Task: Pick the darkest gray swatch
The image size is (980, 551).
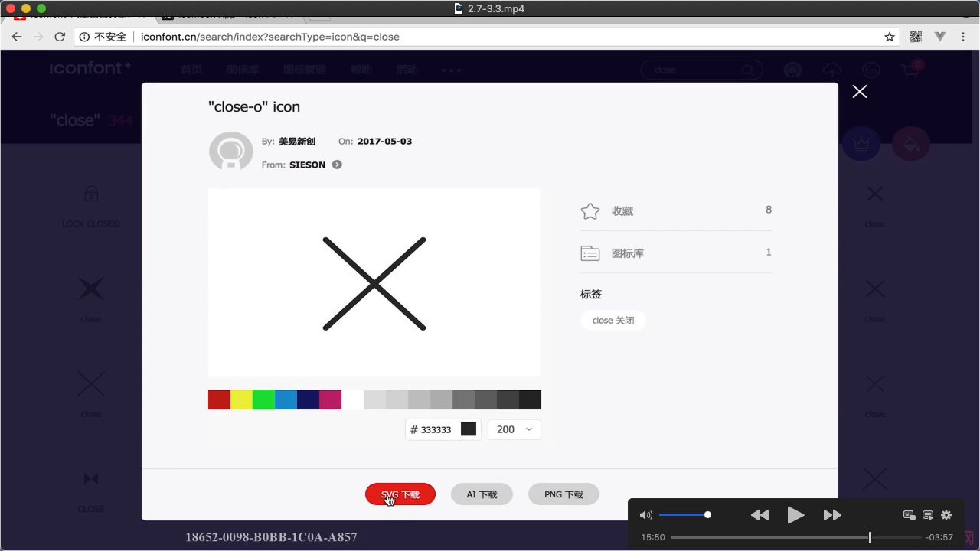Action: click(x=530, y=399)
